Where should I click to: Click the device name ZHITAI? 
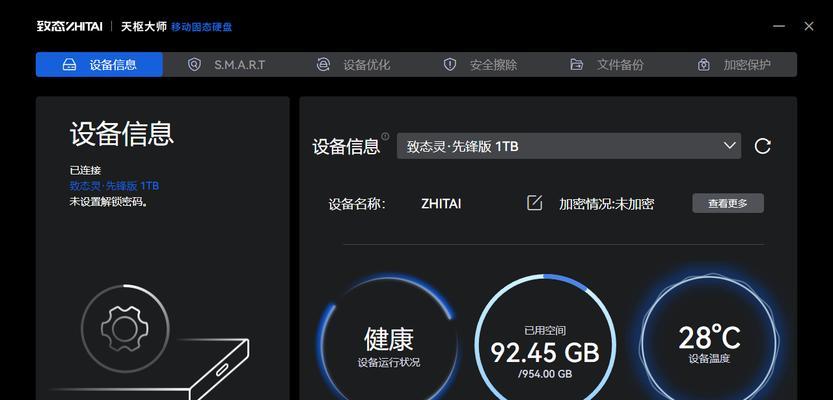(x=441, y=203)
